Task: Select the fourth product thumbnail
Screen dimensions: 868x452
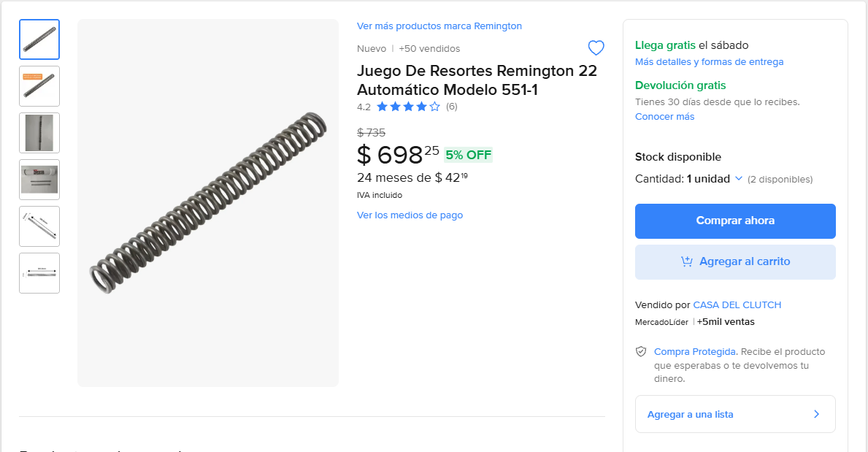Action: pos(39,180)
